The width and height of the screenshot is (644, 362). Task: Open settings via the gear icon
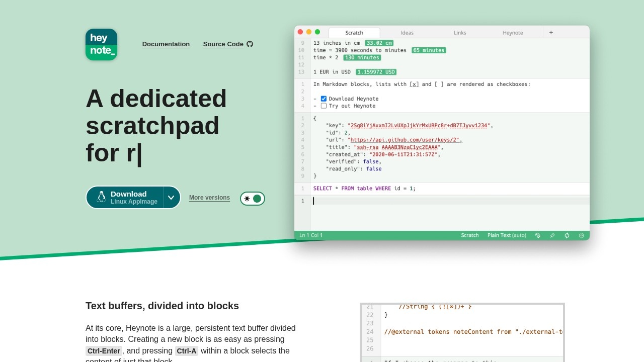point(582,235)
